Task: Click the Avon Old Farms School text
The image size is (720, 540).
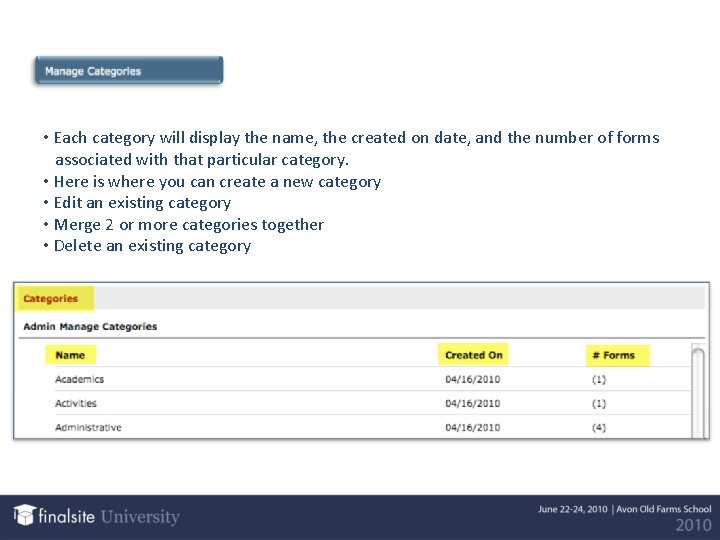Action: click(664, 509)
